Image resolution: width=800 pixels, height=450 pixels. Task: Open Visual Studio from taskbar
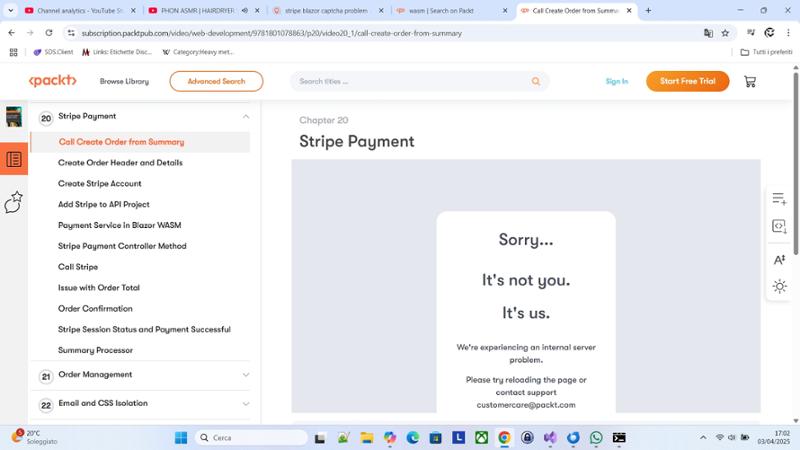[550, 438]
